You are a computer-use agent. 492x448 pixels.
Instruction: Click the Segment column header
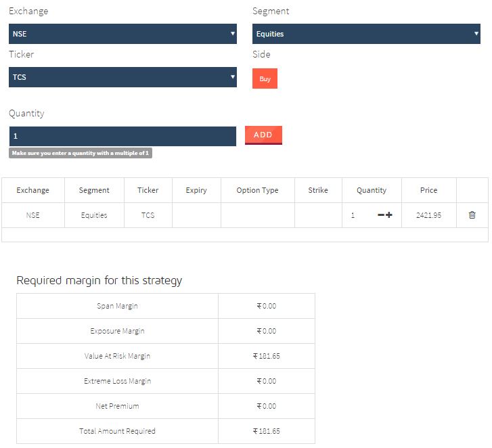[x=94, y=190]
